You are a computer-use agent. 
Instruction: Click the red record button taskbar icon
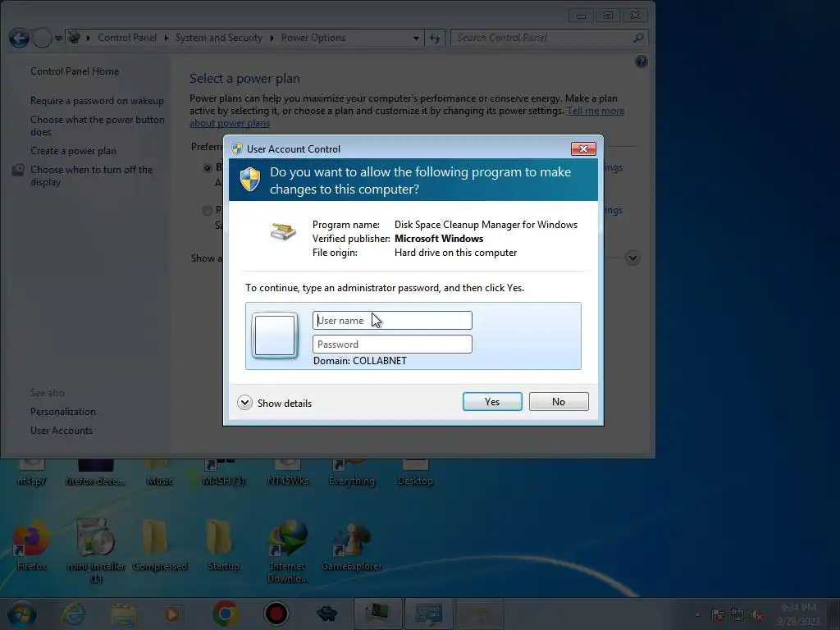click(276, 614)
